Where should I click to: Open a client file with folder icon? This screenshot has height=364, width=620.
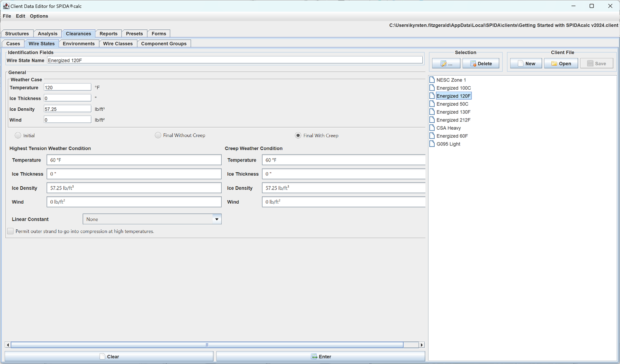(x=561, y=64)
